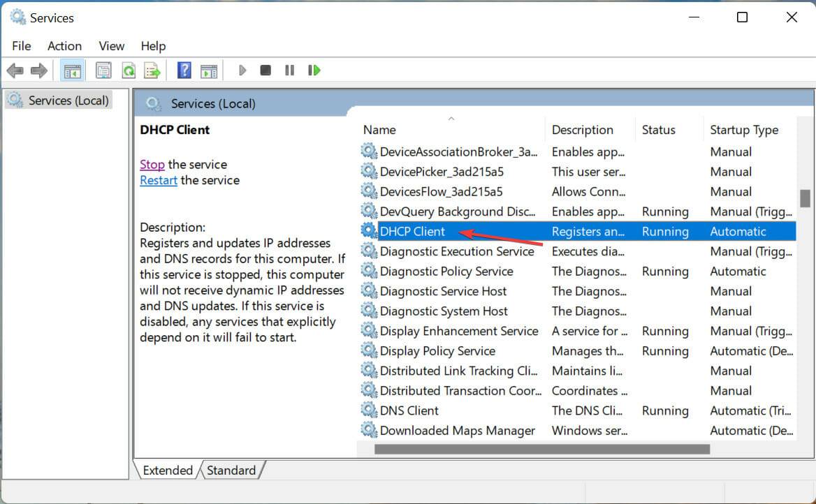Image resolution: width=816 pixels, height=504 pixels.
Task: Open the Help toolbar icon
Action: pyautogui.click(x=184, y=71)
